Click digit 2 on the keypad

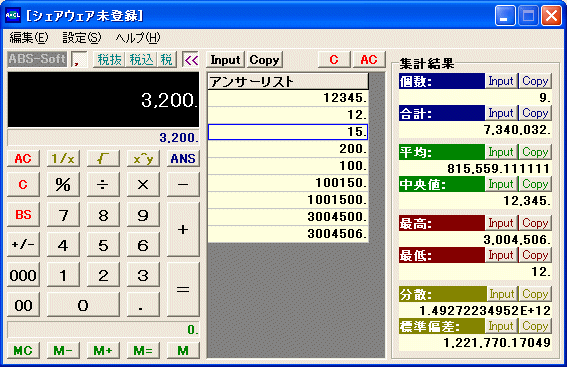[103, 275]
